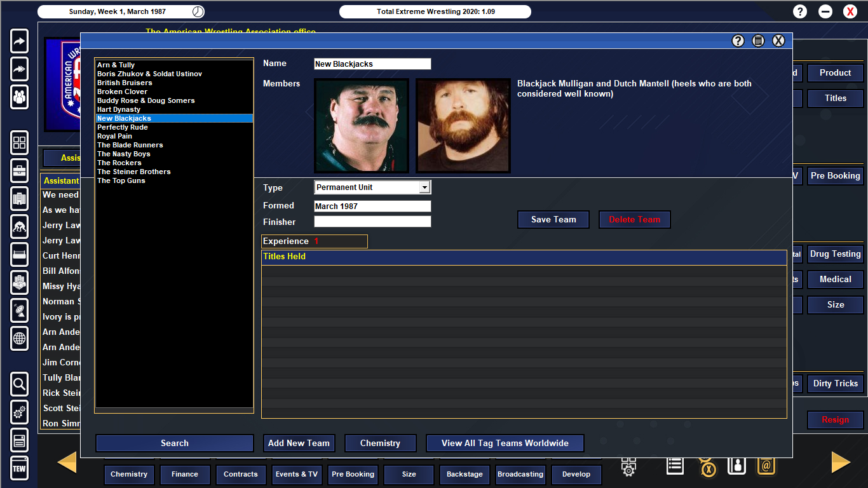Select the Perfectly Rude team
Image resolution: width=868 pixels, height=488 pixels.
pos(174,127)
